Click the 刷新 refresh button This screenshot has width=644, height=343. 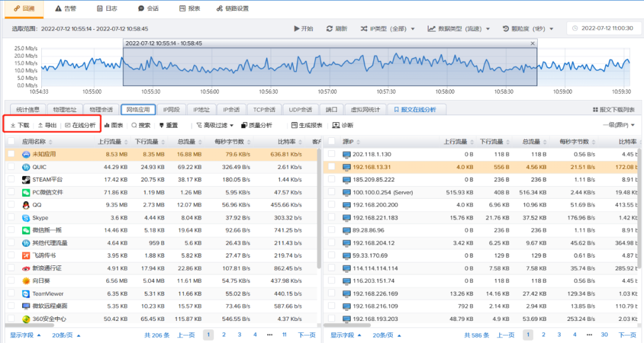pos(337,29)
